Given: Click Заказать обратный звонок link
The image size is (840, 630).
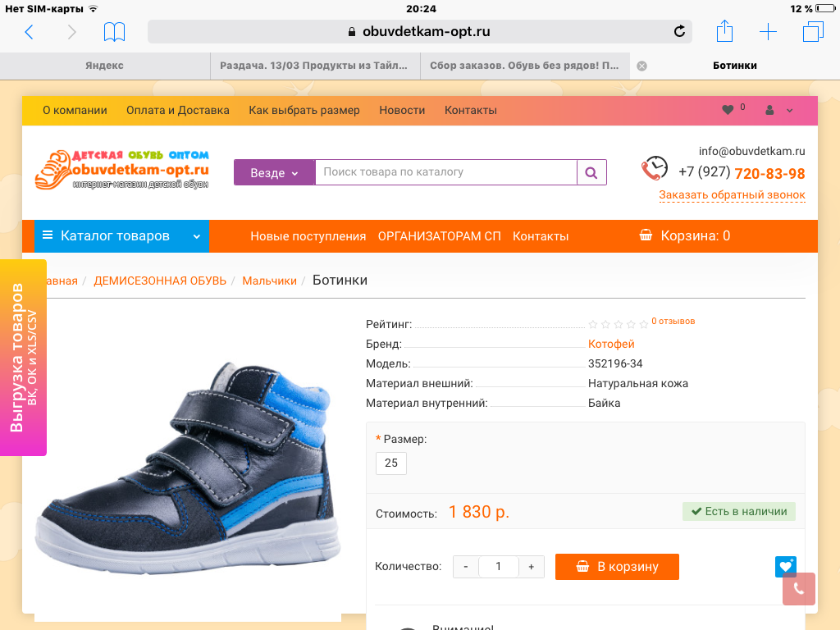Looking at the screenshot, I should [732, 195].
